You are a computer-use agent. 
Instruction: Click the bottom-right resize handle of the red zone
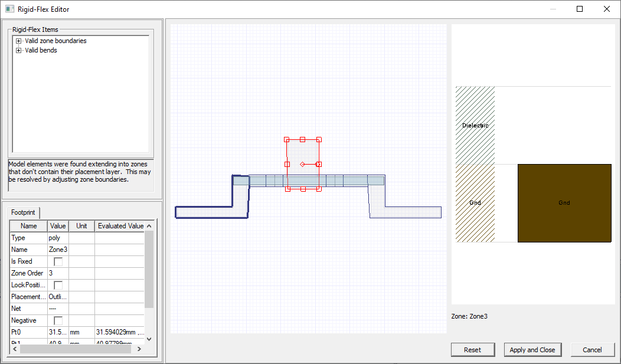click(319, 189)
